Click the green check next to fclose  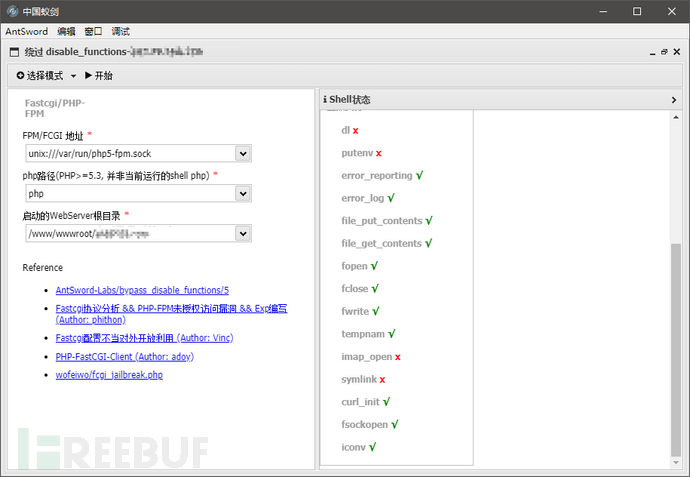click(375, 288)
